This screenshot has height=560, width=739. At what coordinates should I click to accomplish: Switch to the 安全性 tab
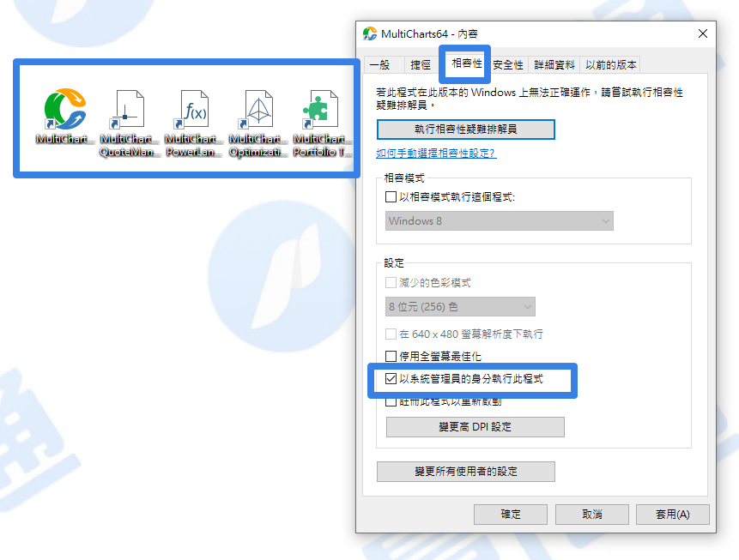point(508,65)
